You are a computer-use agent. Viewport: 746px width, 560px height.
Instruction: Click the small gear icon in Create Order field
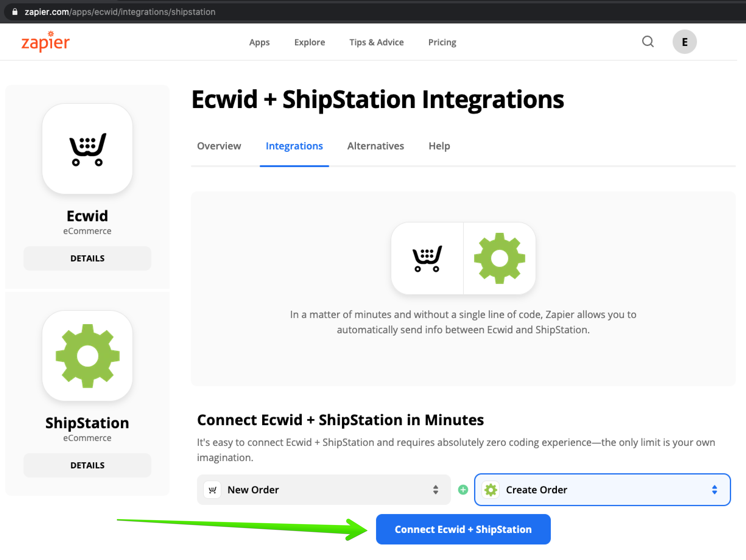[491, 489]
